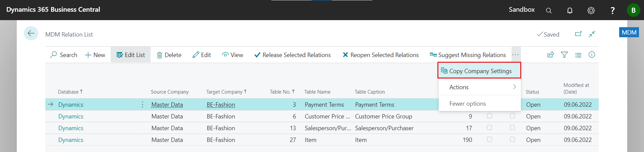This screenshot has width=644, height=152.
Task: Click the Sandbox environment label
Action: 522,9
